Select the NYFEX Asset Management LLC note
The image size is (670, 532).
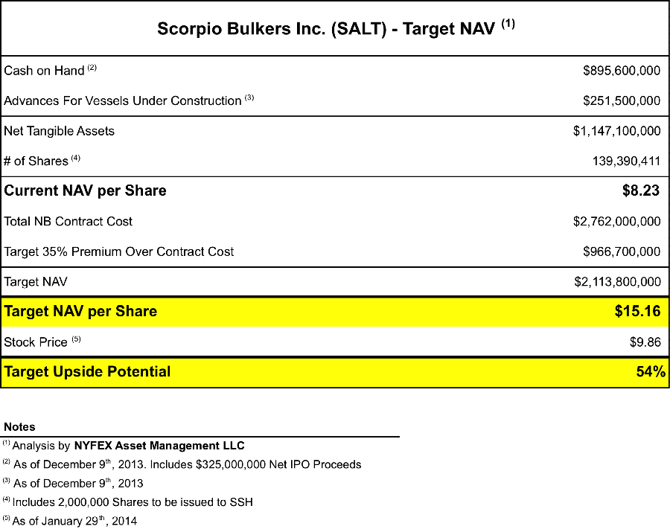coord(159,446)
